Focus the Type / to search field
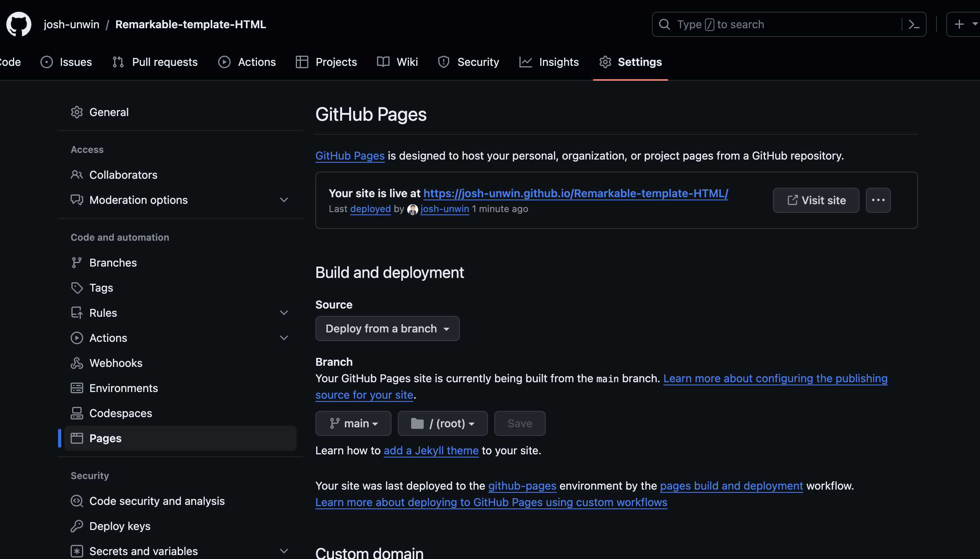980x559 pixels. pyautogui.click(x=789, y=24)
